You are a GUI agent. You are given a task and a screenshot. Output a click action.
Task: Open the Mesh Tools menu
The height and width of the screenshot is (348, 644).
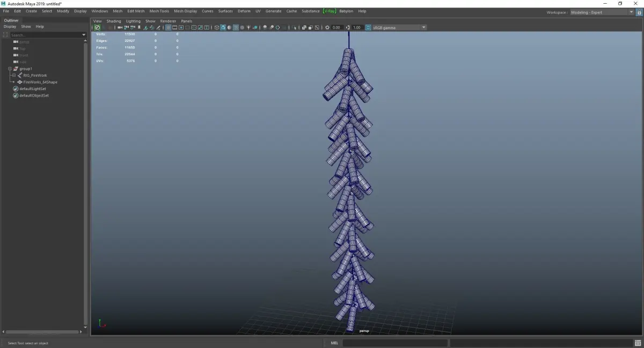tap(159, 11)
